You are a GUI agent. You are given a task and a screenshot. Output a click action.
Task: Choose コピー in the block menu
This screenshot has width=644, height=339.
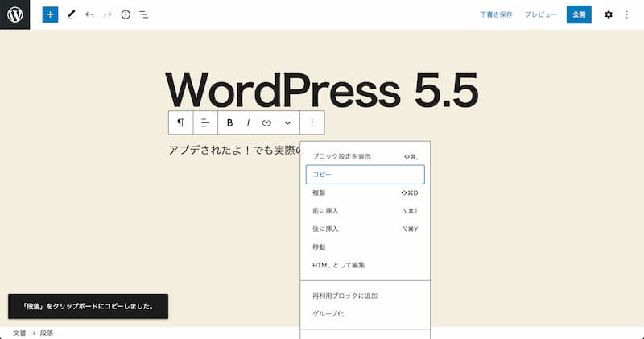pos(365,175)
